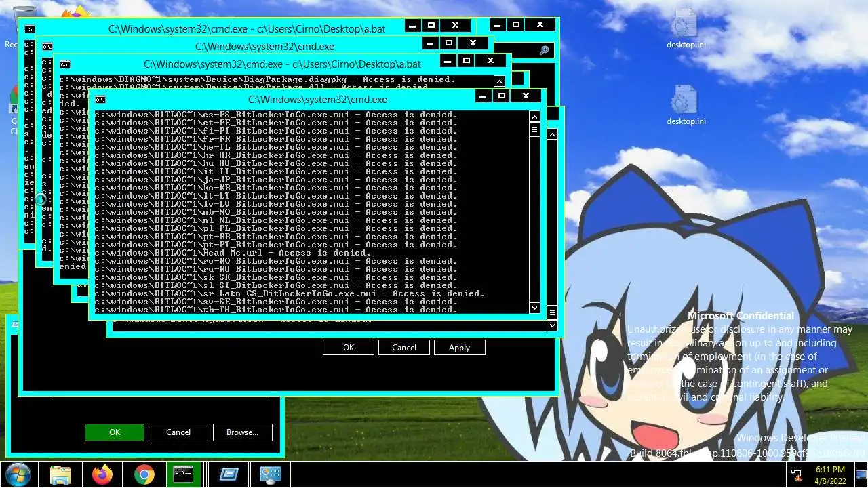Viewport: 868px width, 488px height.
Task: Click the network warning tray icon
Action: (796, 475)
